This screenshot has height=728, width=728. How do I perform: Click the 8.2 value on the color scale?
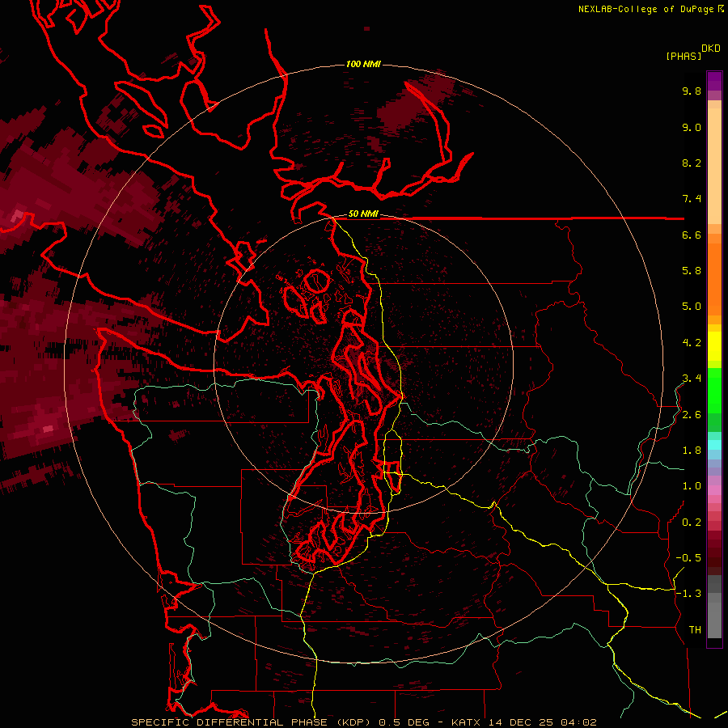pos(692,163)
